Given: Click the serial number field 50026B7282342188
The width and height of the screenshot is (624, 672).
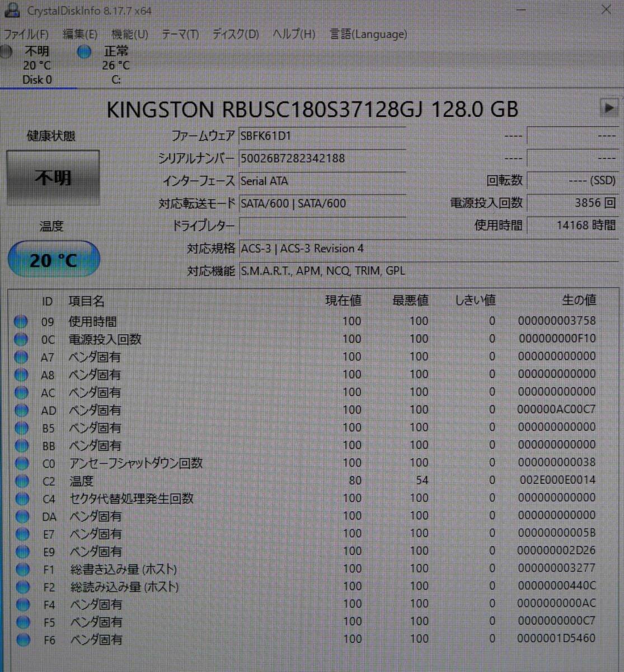Looking at the screenshot, I should [x=322, y=158].
